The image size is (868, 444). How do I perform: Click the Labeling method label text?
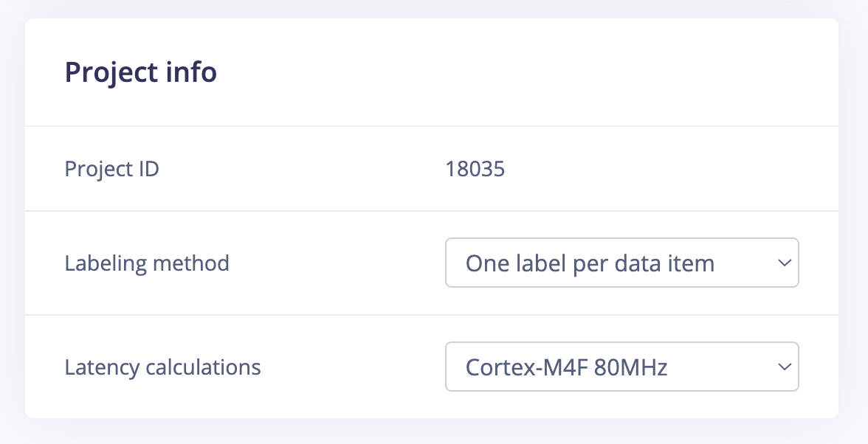147,263
